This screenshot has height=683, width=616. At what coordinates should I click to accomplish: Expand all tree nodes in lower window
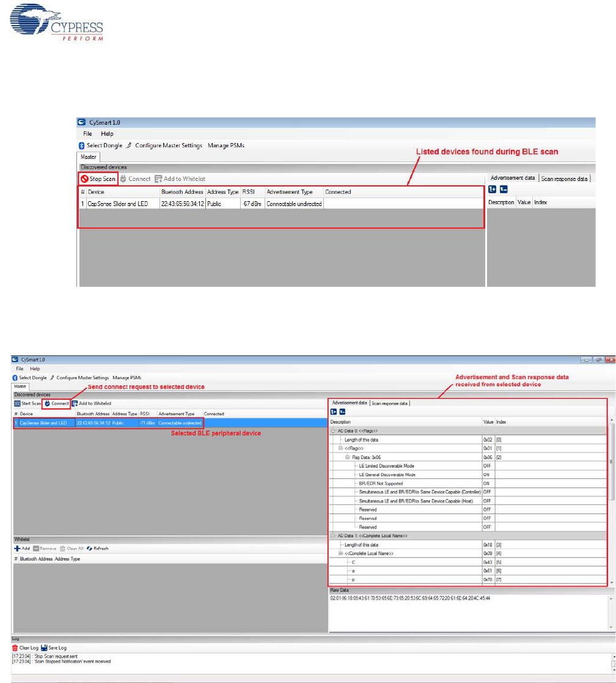pyautogui.click(x=334, y=412)
